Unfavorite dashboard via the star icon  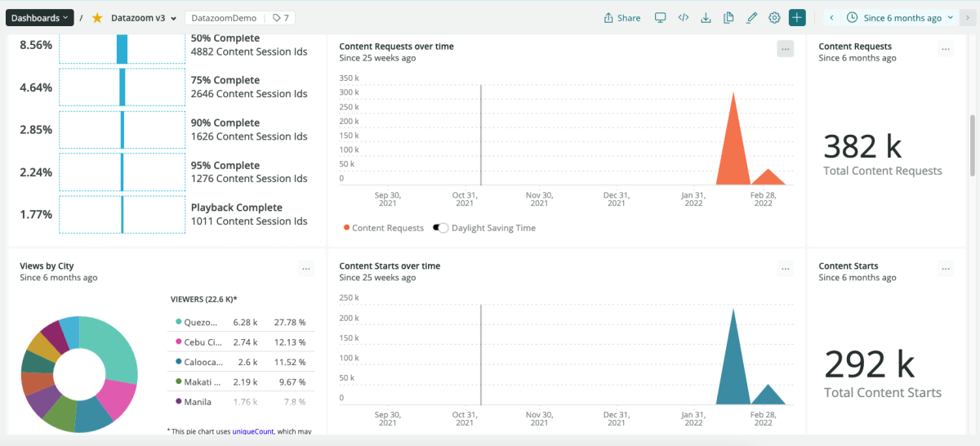(x=97, y=18)
